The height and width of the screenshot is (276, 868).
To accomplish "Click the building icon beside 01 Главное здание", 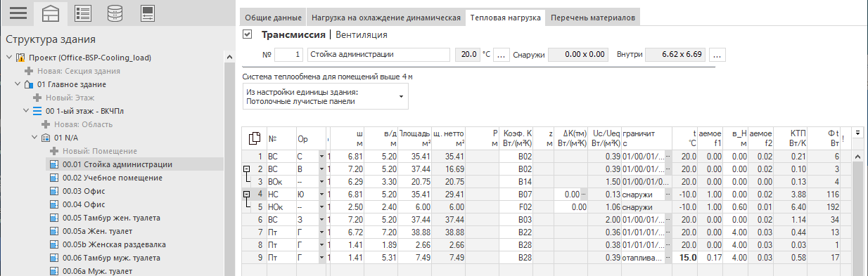I will point(29,84).
